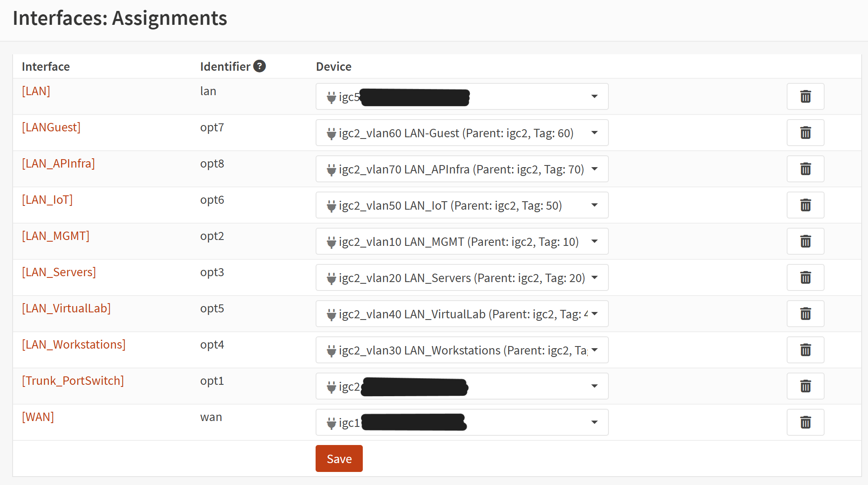868x485 pixels.
Task: Click trash icon in WAN row
Action: click(805, 422)
